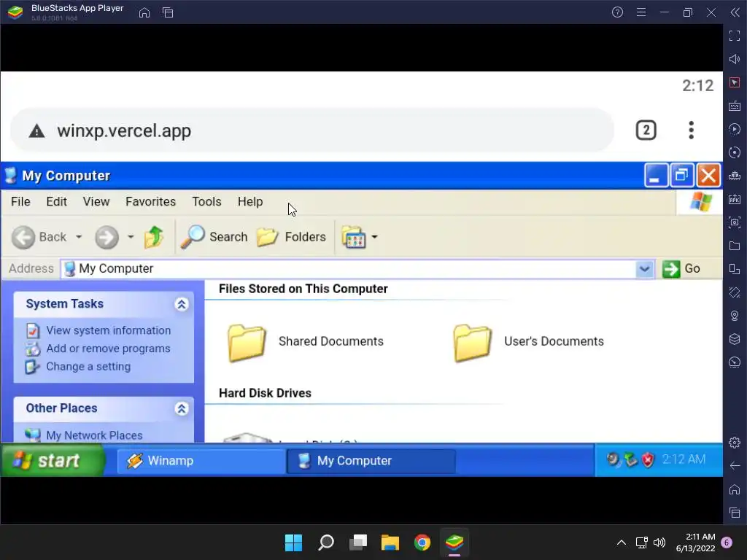Open the Back history dropdown arrow
747x560 pixels.
pyautogui.click(x=79, y=237)
